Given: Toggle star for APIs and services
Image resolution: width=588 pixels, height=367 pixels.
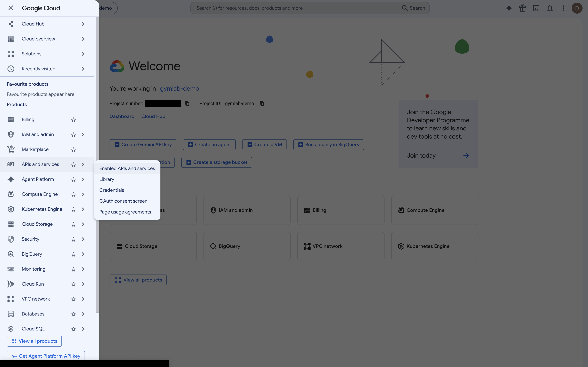Looking at the screenshot, I should pyautogui.click(x=73, y=165).
